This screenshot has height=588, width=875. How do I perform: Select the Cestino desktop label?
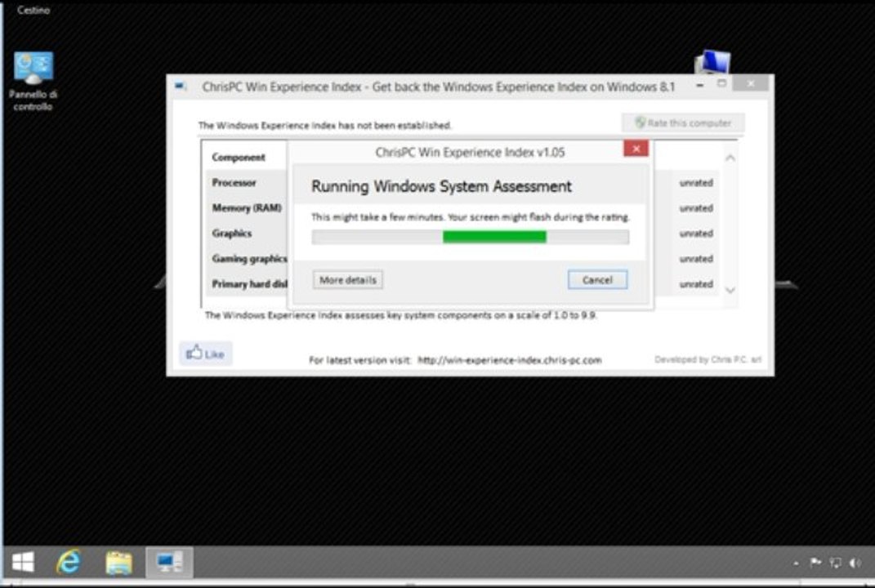33,10
